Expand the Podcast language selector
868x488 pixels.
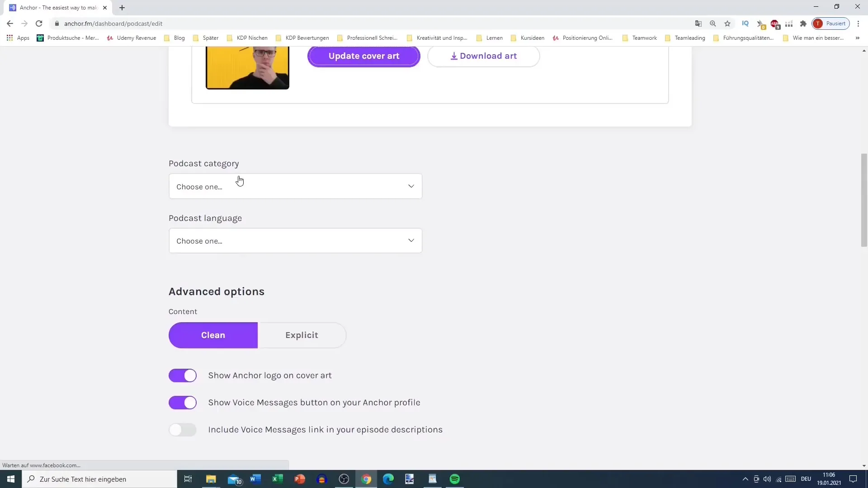click(295, 241)
